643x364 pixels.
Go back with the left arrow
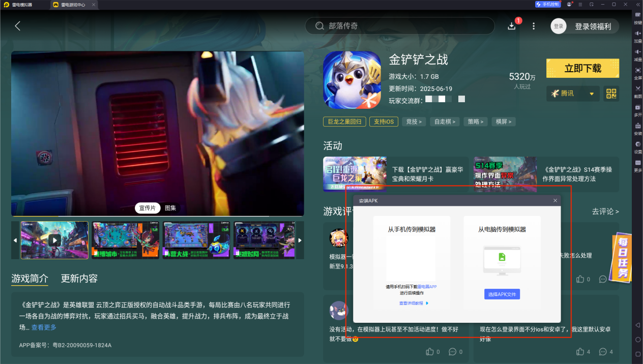(18, 26)
